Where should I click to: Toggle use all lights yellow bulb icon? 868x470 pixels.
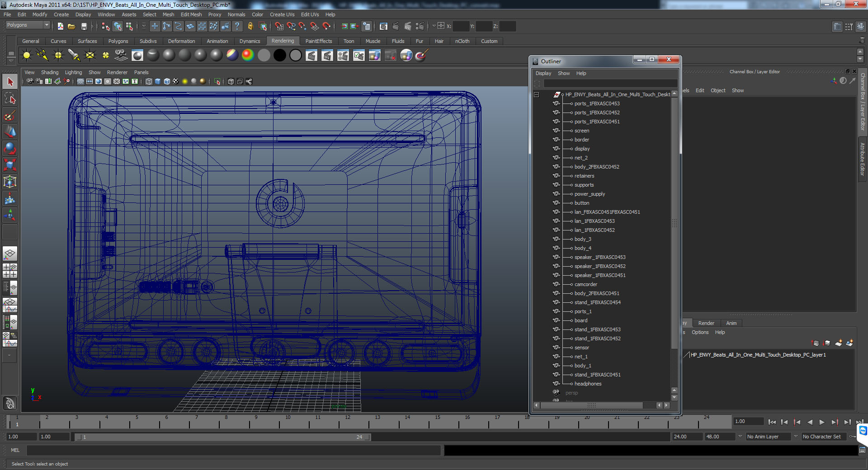185,81
